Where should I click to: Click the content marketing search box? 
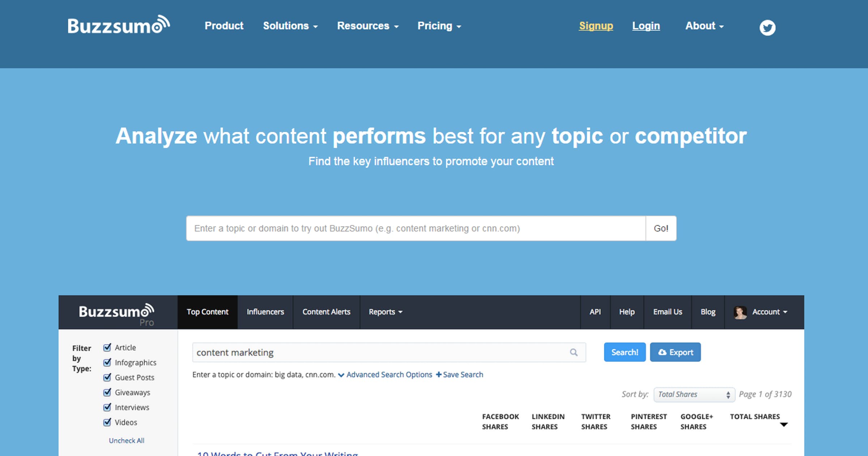click(389, 352)
